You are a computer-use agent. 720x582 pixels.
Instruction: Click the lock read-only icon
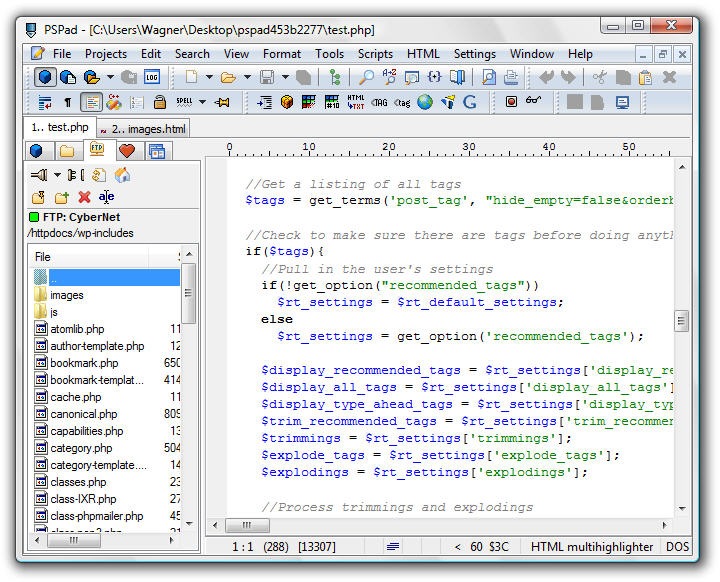pyautogui.click(x=159, y=102)
